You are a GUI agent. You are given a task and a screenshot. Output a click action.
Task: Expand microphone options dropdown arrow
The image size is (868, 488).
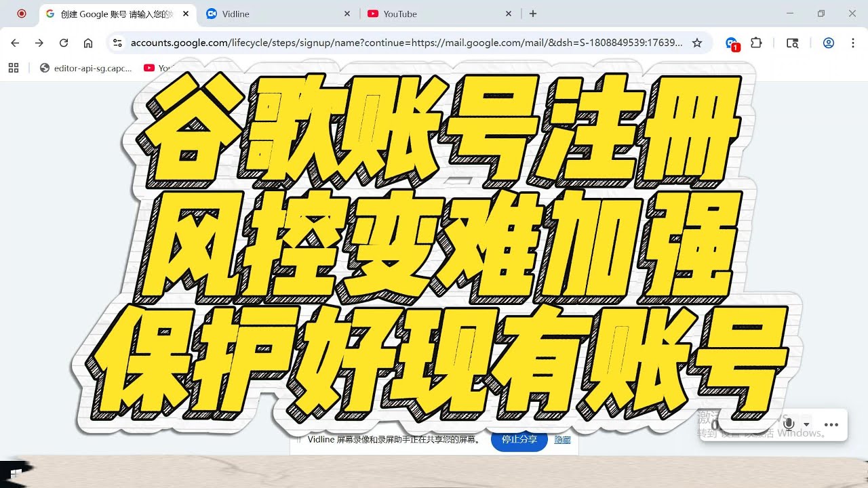point(806,425)
